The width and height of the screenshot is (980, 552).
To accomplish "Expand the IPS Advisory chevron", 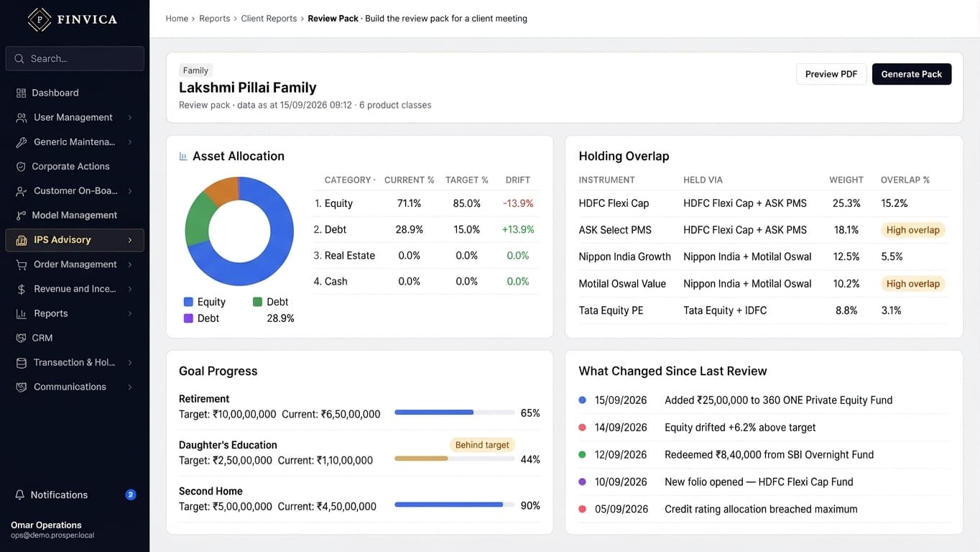I will point(130,240).
